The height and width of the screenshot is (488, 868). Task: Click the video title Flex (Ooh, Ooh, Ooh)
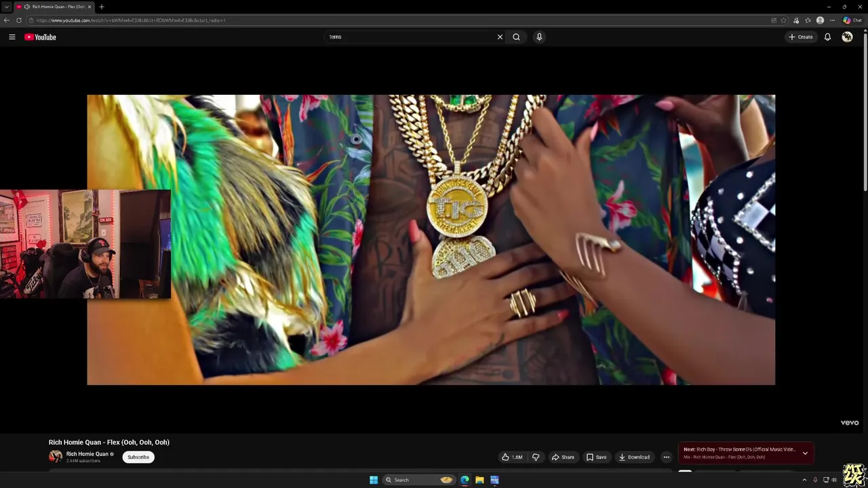[x=109, y=442]
